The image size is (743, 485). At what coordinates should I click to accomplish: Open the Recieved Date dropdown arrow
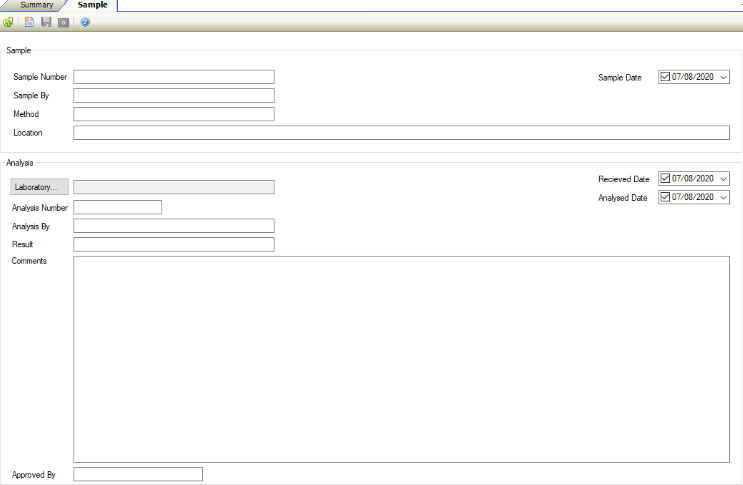[724, 179]
